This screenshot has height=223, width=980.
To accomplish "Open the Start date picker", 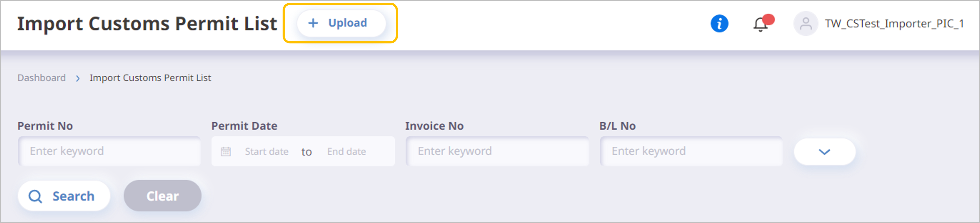I will coord(266,152).
